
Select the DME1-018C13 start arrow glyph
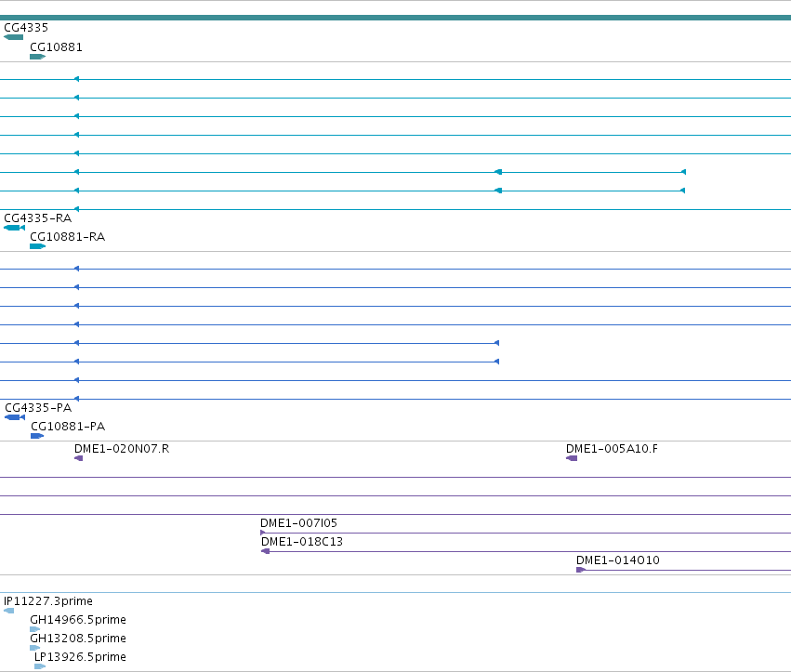[x=265, y=551]
